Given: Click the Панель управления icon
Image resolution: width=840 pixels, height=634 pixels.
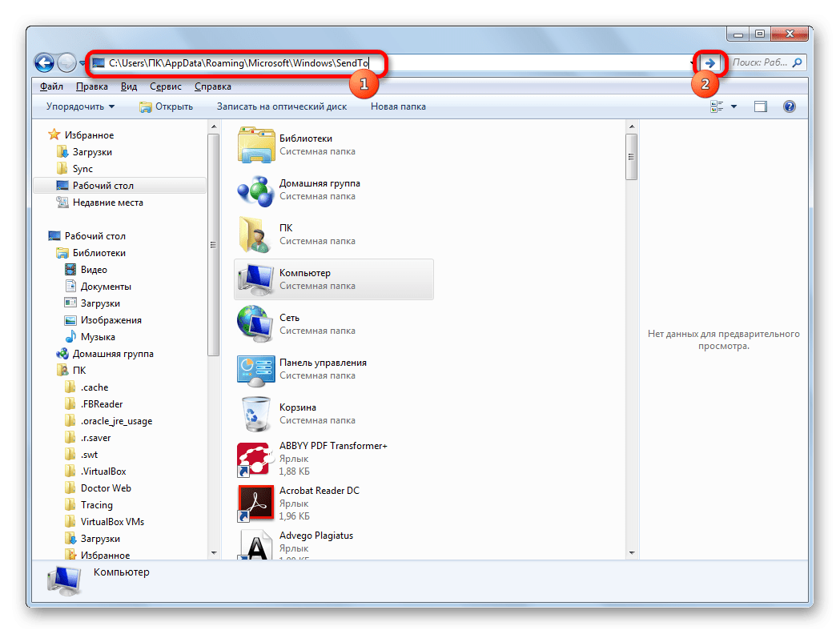Looking at the screenshot, I should click(255, 370).
